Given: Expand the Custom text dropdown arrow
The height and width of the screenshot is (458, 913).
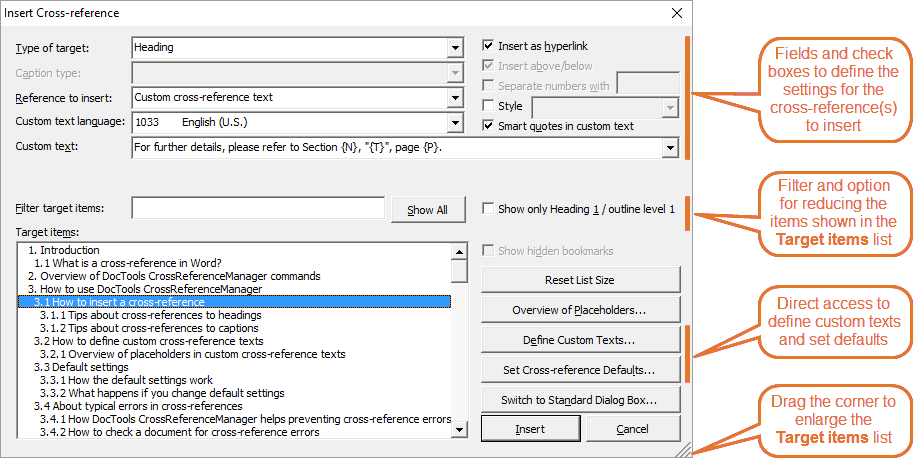Looking at the screenshot, I should (670, 148).
